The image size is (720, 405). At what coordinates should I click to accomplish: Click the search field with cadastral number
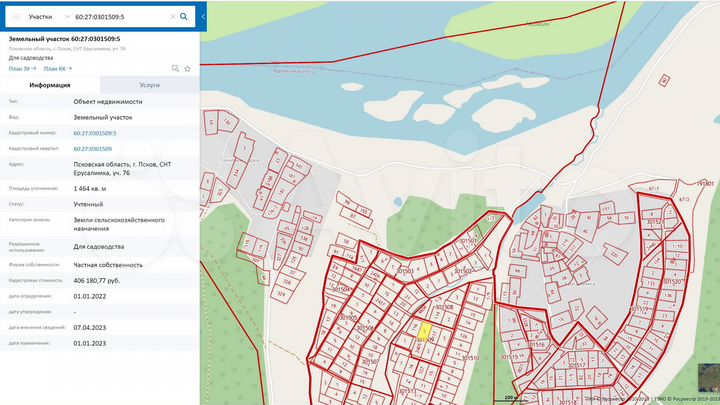[x=118, y=17]
